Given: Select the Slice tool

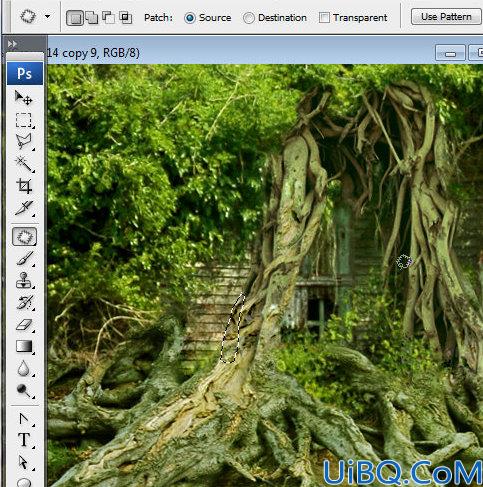Looking at the screenshot, I should [x=23, y=208].
